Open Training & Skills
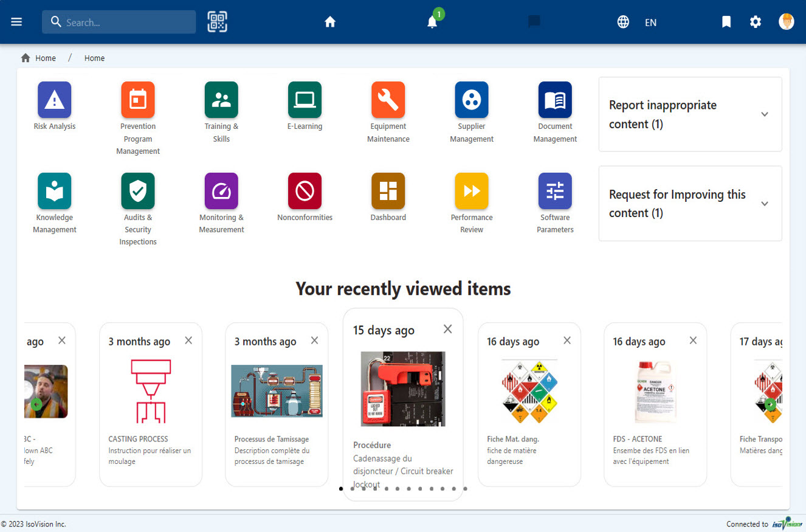This screenshot has width=806, height=532. pos(221,99)
